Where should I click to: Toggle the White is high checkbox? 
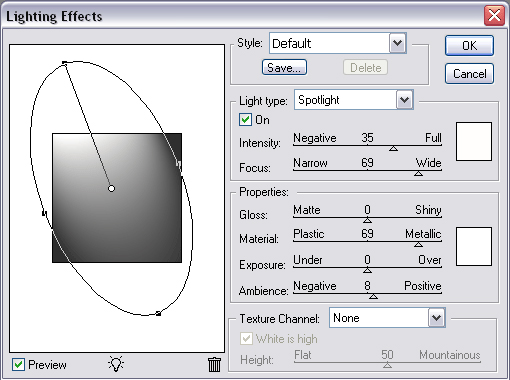(246, 339)
